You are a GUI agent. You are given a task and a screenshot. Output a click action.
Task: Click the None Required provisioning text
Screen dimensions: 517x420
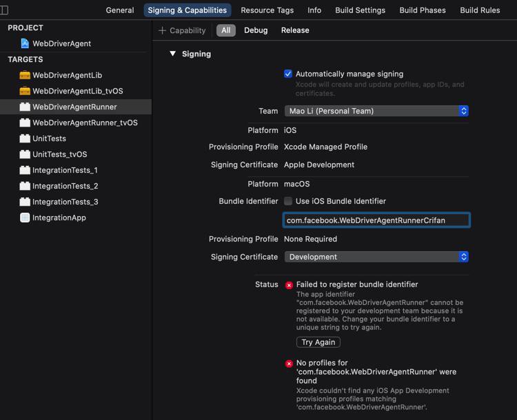(x=310, y=239)
